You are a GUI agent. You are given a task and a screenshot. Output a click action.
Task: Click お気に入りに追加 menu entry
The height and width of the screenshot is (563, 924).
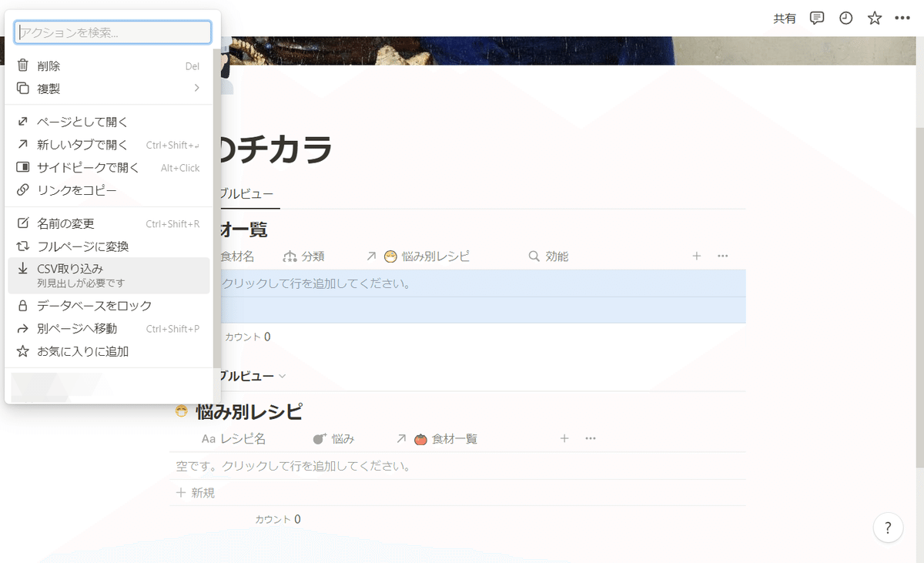point(109,351)
